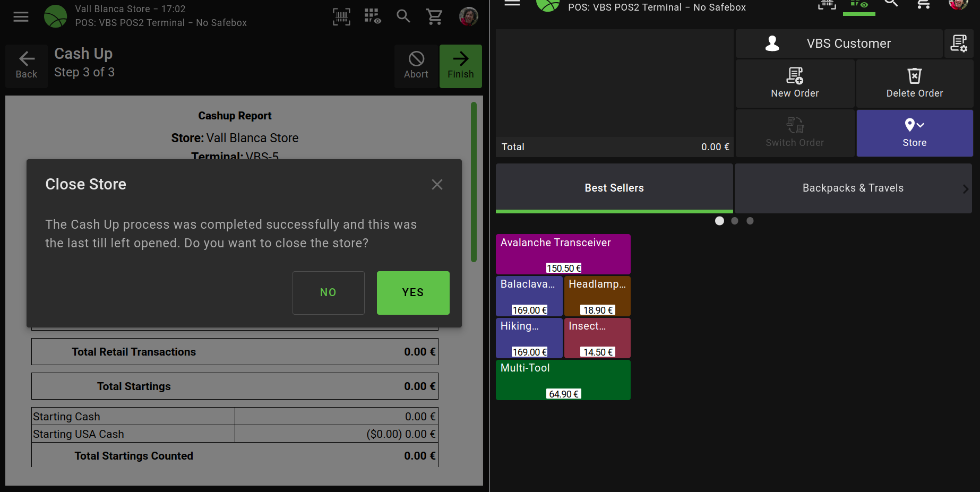
Task: Click the barcode scanner icon
Action: tap(341, 17)
